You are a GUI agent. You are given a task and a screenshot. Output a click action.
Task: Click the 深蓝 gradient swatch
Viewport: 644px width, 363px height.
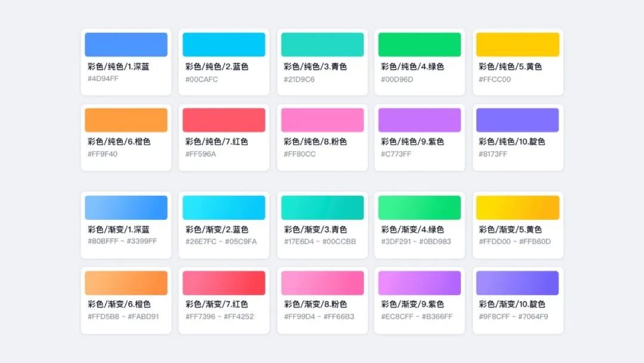126,207
